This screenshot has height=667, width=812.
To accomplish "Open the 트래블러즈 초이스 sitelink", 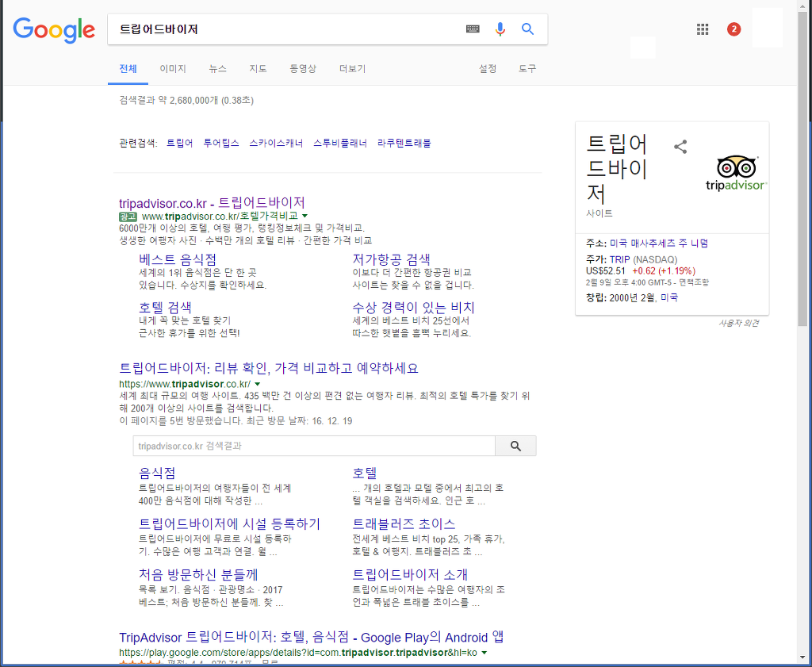I will point(404,523).
